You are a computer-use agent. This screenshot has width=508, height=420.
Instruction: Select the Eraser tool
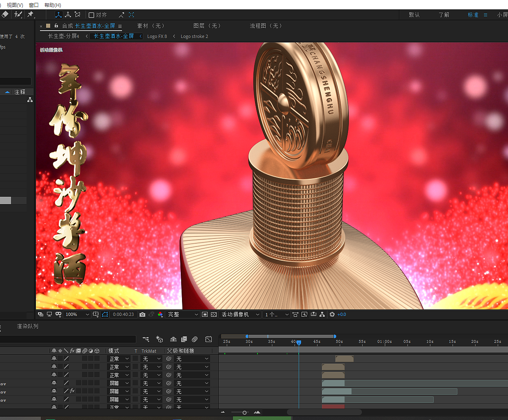point(5,14)
